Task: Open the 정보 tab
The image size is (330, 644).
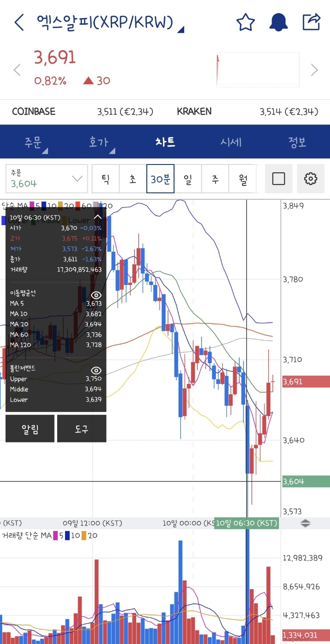Action: [297, 142]
